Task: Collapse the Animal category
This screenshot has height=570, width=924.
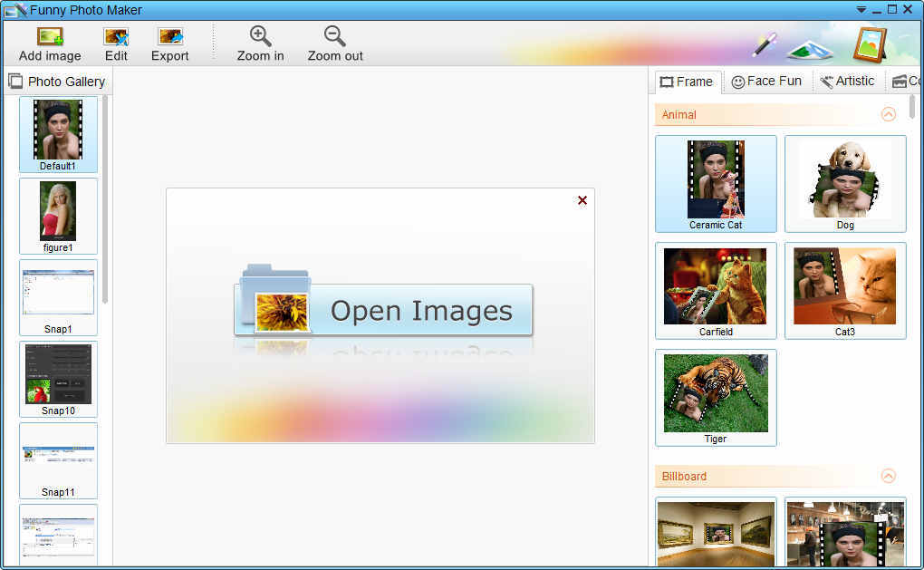Action: pos(888,114)
